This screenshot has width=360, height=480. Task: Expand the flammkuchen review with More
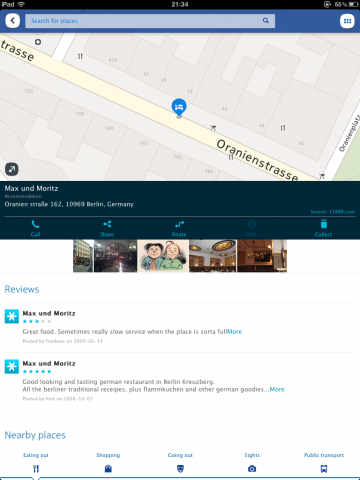coord(277,389)
